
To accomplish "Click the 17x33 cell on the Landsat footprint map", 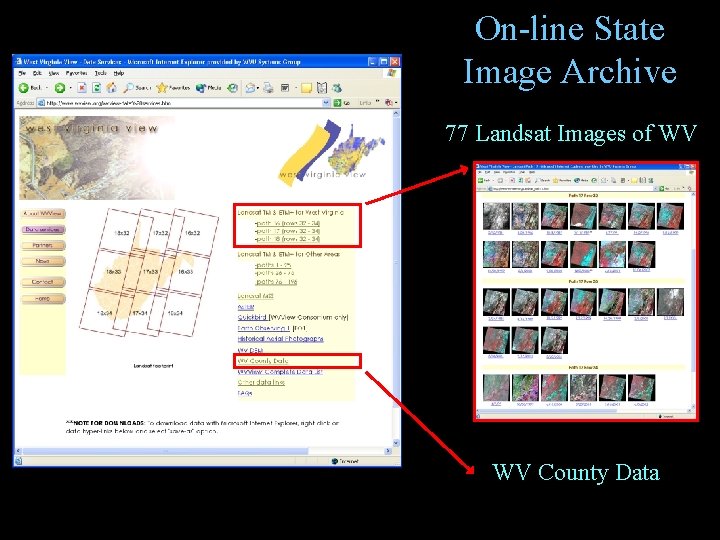I will tap(150, 272).
